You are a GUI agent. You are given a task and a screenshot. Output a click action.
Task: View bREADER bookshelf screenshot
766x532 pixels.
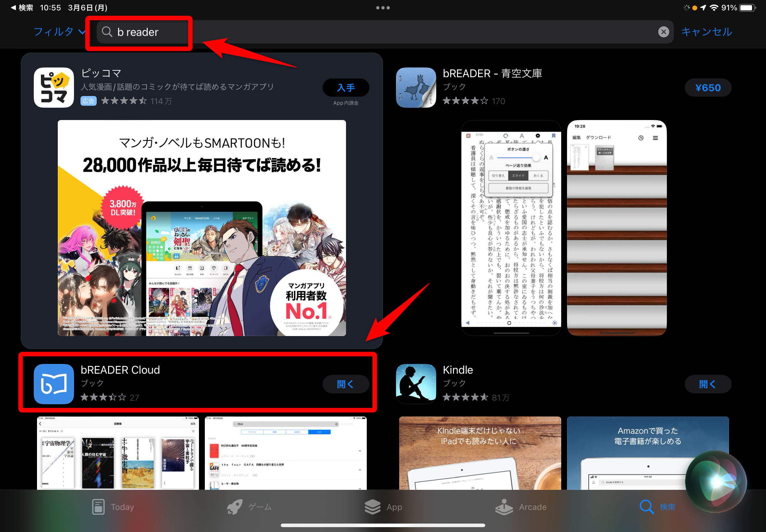pyautogui.click(x=617, y=228)
